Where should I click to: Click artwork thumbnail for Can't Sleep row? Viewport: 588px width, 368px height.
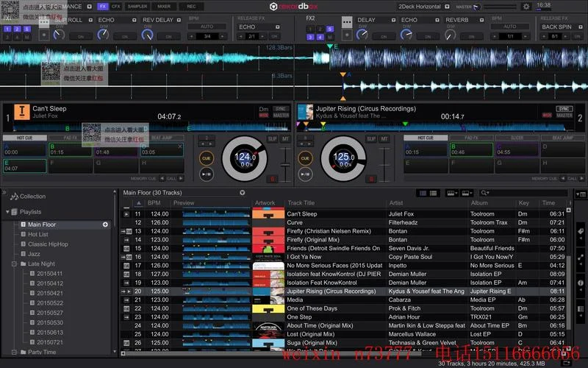268,214
